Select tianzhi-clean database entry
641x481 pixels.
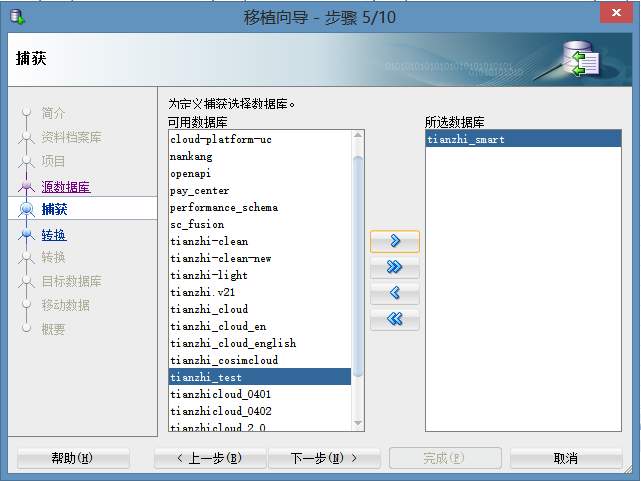[x=260, y=242]
